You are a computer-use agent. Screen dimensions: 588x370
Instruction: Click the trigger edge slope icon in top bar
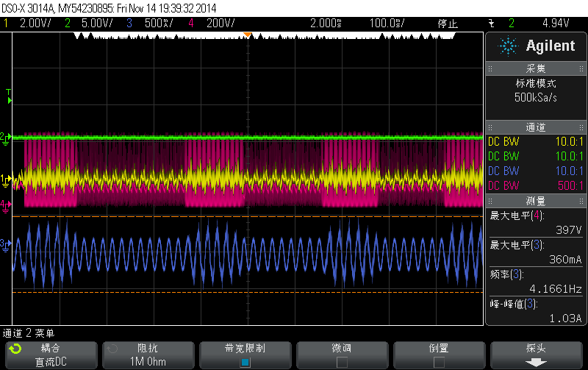tap(491, 23)
